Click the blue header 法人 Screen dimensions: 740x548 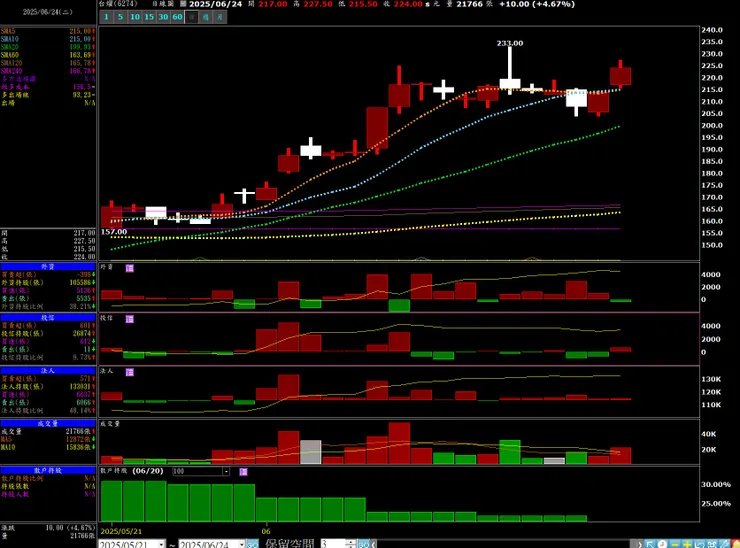click(x=48, y=371)
